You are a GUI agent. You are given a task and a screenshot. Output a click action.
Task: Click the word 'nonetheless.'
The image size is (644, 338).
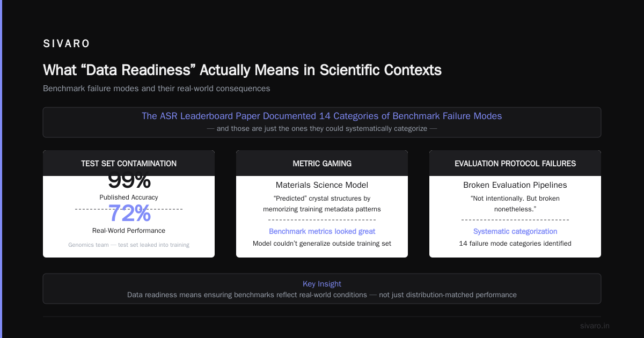coord(515,209)
